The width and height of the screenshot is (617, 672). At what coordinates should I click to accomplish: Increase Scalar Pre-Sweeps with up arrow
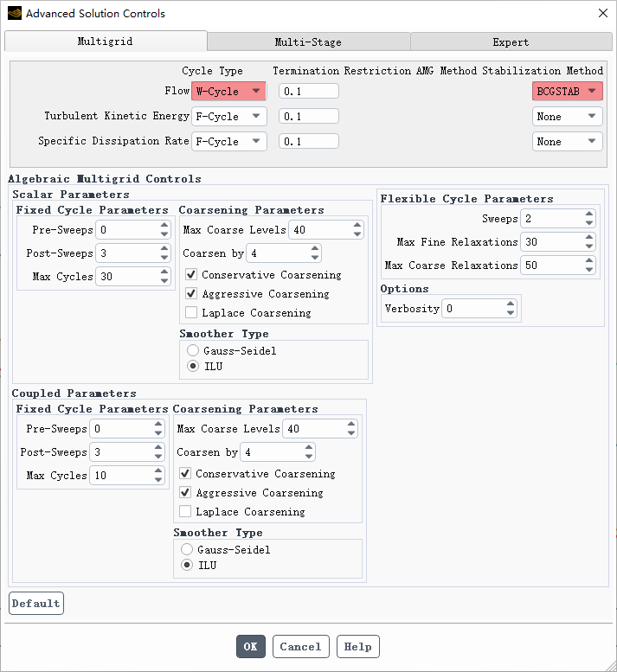pos(164,226)
